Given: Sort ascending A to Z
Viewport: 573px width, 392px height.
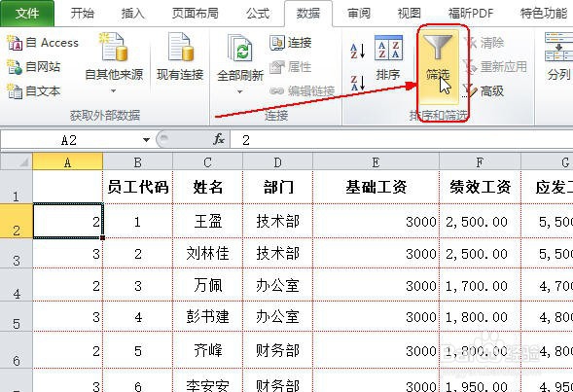Looking at the screenshot, I should click(357, 52).
